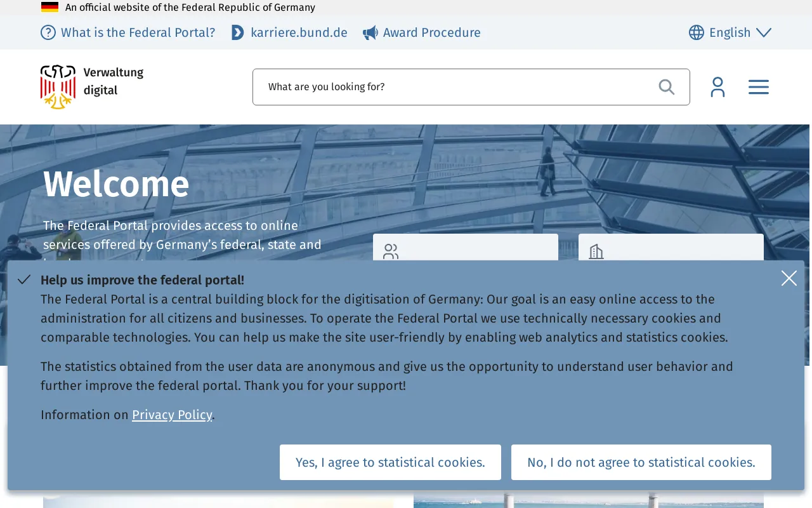This screenshot has height=508, width=812.
Task: Click 'Help us improve the federal portal!' heading
Action: pyautogui.click(x=142, y=280)
